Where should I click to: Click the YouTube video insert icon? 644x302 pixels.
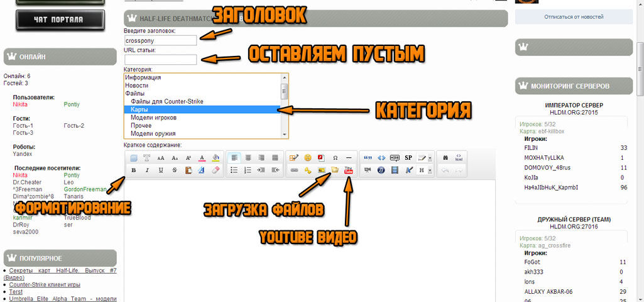pos(348,170)
